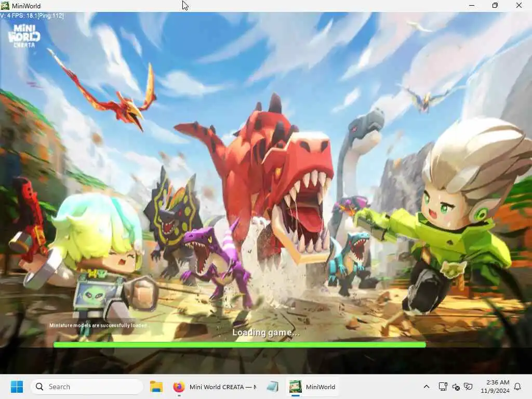Click the Mini World Creata logo
532x399 pixels.
[24, 36]
